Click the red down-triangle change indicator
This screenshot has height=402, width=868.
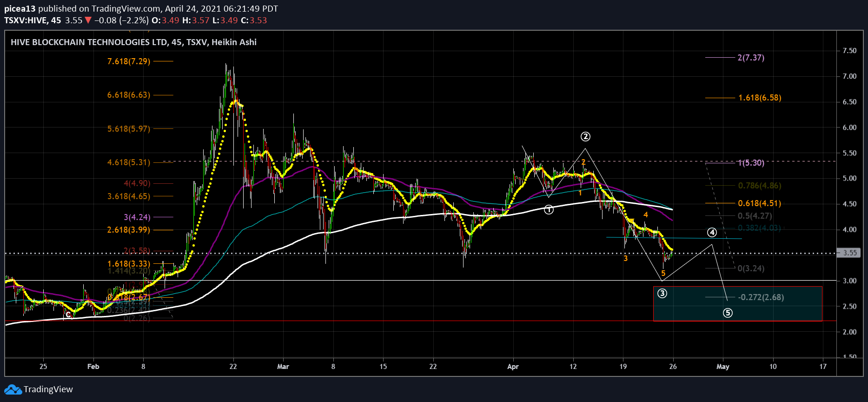click(88, 20)
